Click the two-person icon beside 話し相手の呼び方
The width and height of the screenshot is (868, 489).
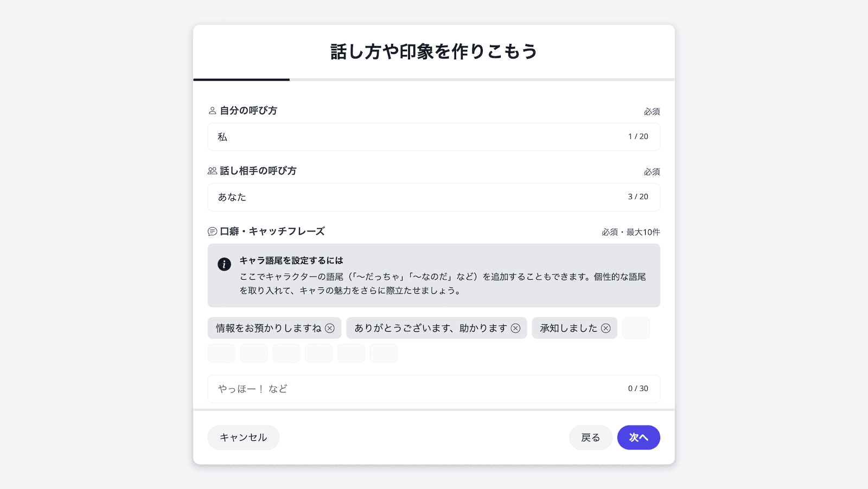[212, 171]
